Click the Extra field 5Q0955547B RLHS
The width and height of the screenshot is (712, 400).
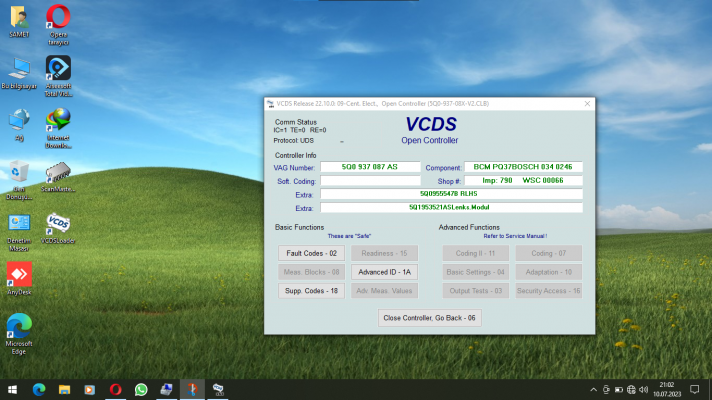pos(451,194)
